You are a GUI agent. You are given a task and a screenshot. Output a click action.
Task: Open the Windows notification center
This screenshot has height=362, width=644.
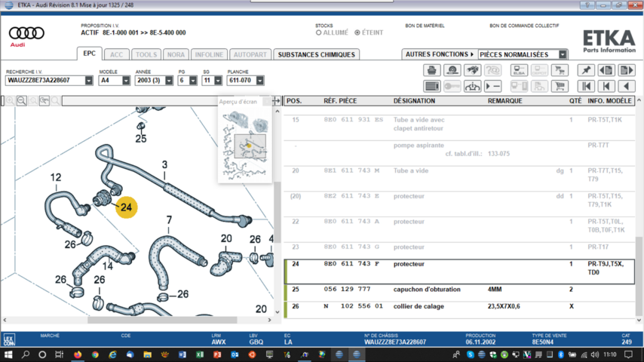(x=628, y=354)
